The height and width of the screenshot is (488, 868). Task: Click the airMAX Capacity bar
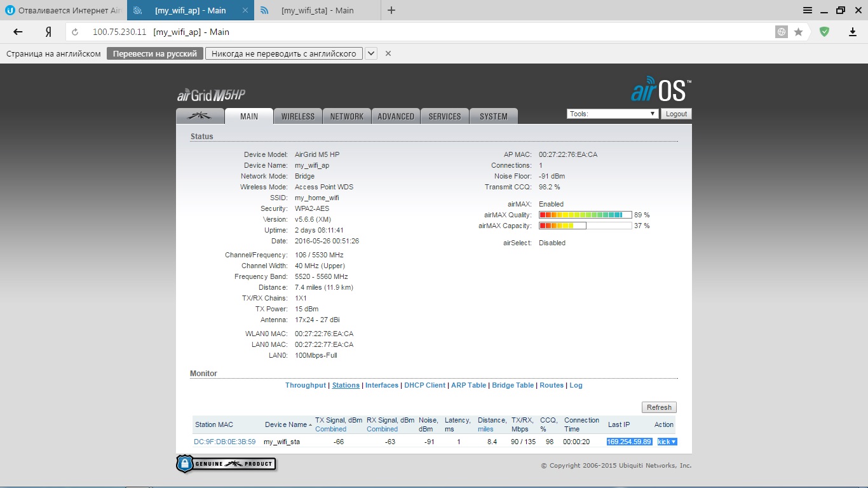coord(585,226)
